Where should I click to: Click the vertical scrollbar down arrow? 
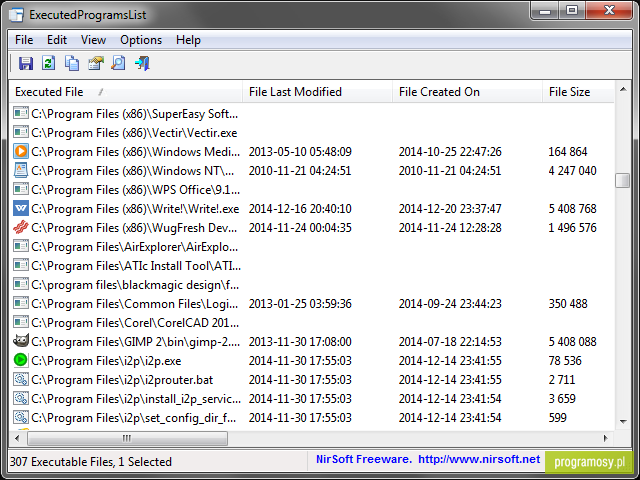(623, 421)
